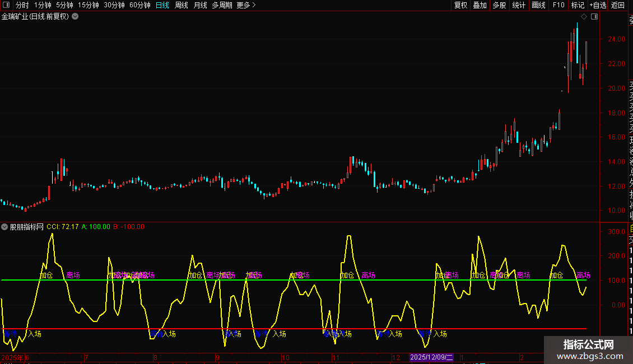
Task: Open 统计 statistics tool
Action: [519, 5]
